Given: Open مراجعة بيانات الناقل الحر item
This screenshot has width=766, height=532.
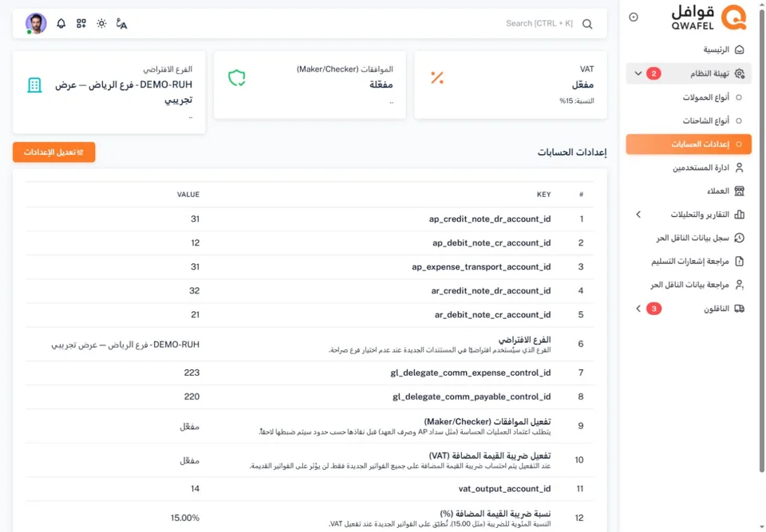Looking at the screenshot, I should coord(689,284).
